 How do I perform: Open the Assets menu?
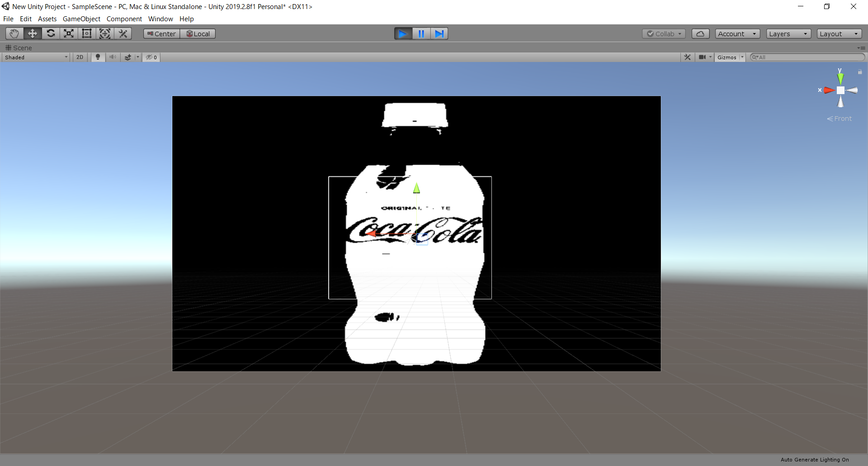point(47,19)
